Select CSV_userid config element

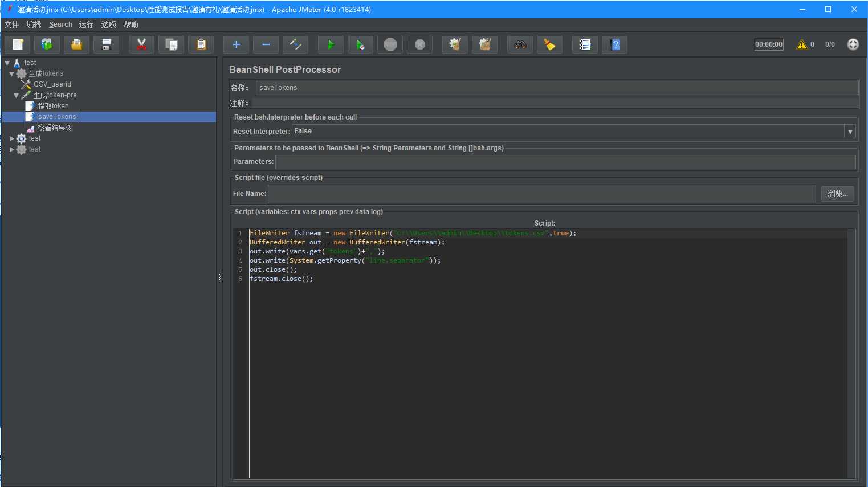[52, 84]
